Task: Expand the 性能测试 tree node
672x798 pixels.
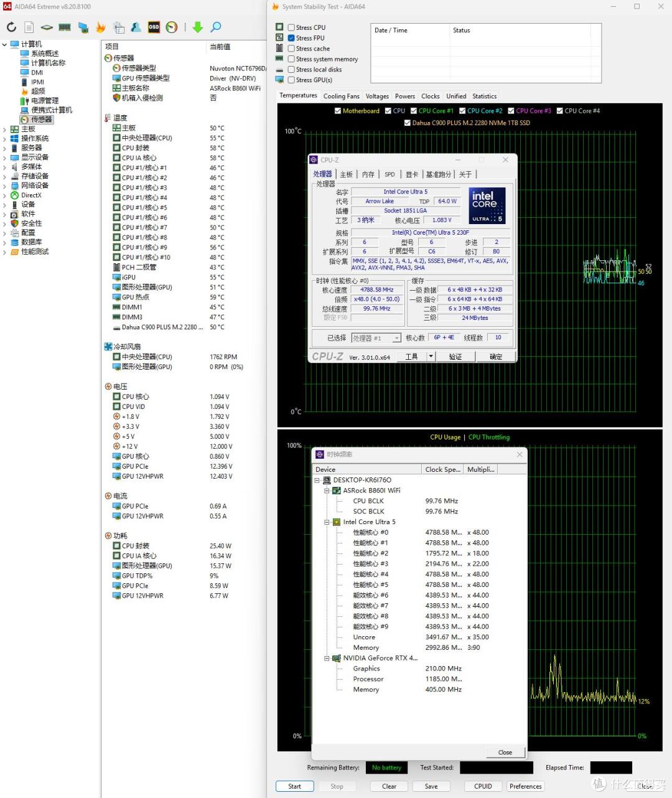Action: pos(4,252)
